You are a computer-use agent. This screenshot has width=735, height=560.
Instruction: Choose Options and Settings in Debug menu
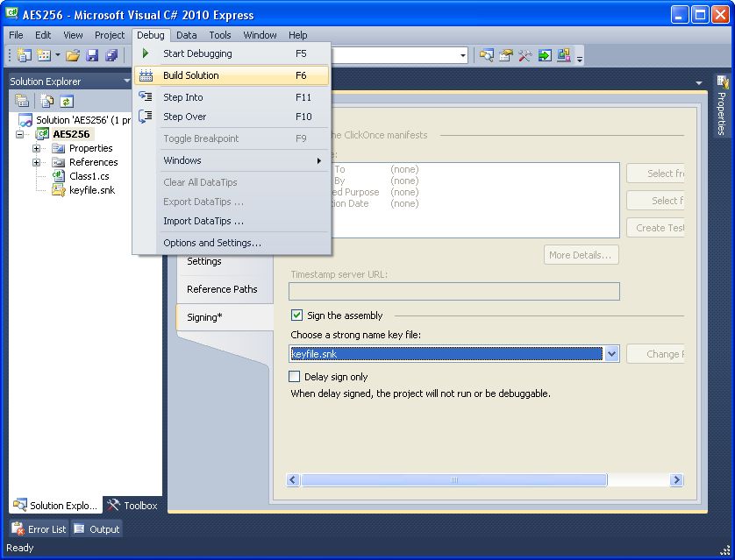coord(232,243)
